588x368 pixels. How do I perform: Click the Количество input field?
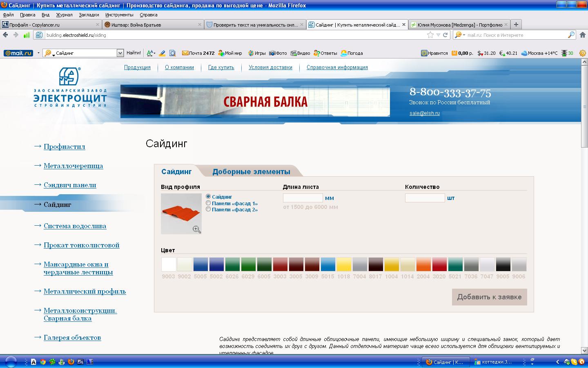coord(425,198)
